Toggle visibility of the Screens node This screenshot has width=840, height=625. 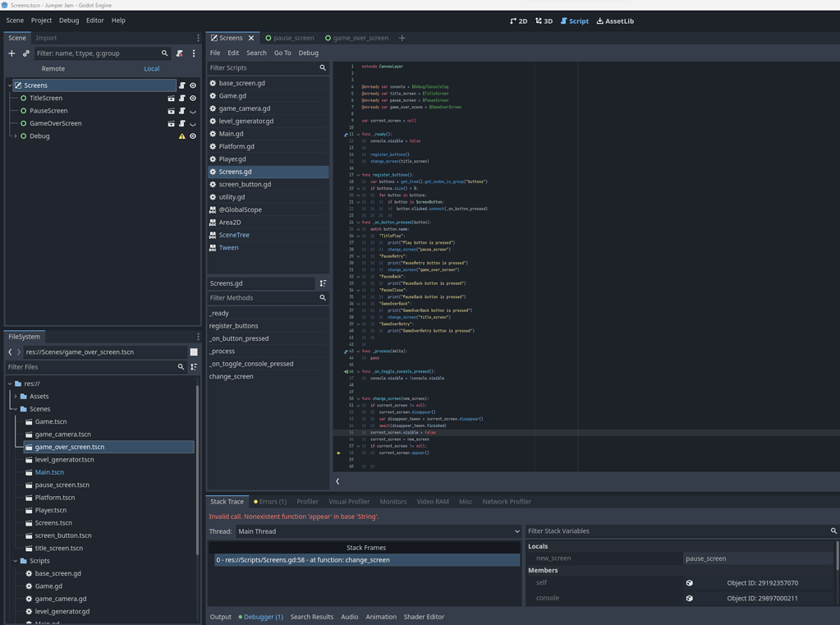[x=192, y=85]
